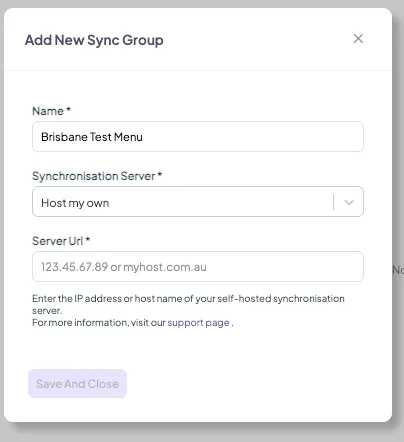Viewport: 404px width, 442px height.
Task: Click the Name field containing Brisbane Test Menu
Action: point(198,137)
